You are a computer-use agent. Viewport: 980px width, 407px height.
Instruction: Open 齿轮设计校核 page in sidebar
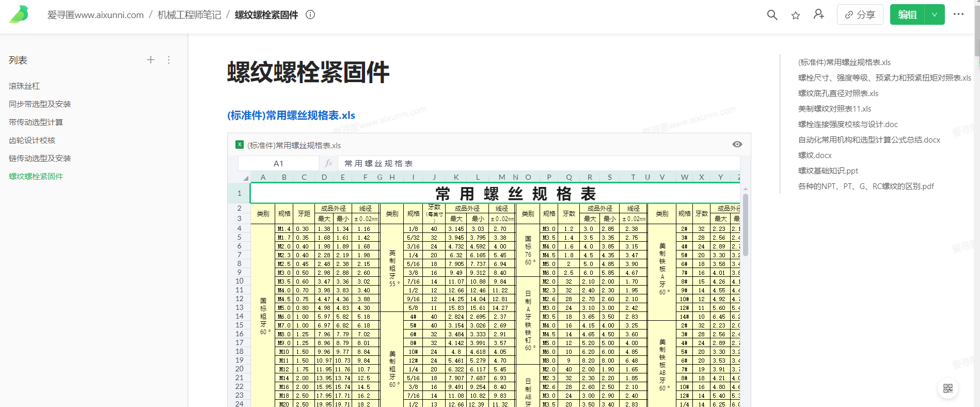[x=32, y=140]
